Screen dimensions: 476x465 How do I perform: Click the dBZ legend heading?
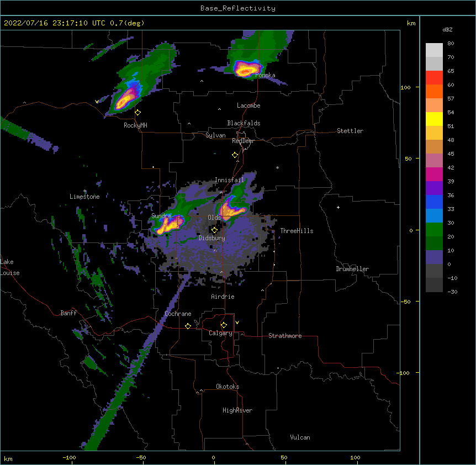pos(447,30)
